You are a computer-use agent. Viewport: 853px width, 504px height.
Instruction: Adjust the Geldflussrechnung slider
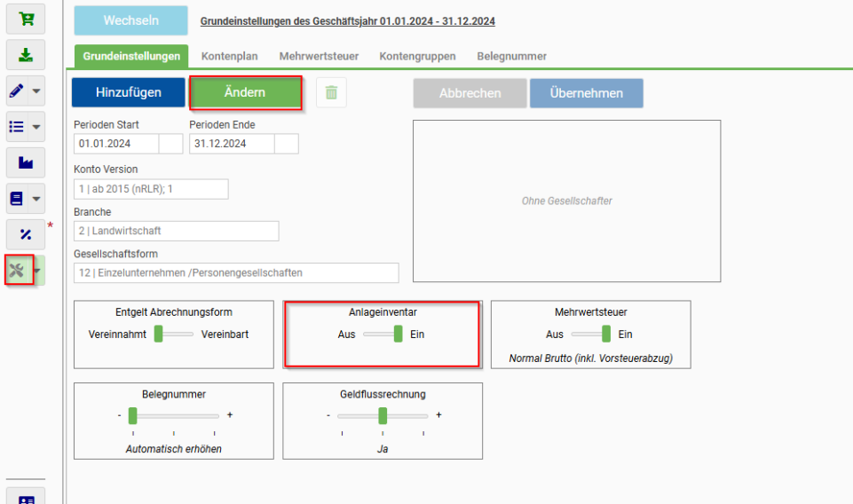(x=383, y=416)
